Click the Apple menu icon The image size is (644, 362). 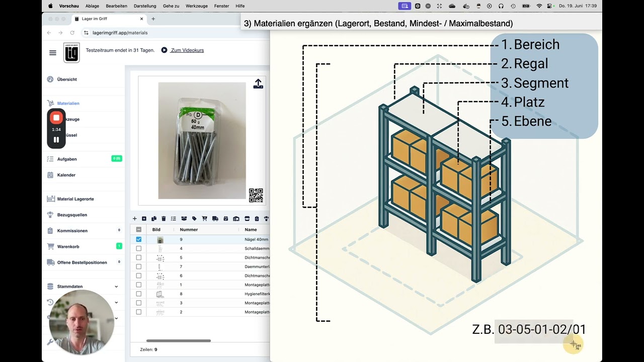(50, 6)
